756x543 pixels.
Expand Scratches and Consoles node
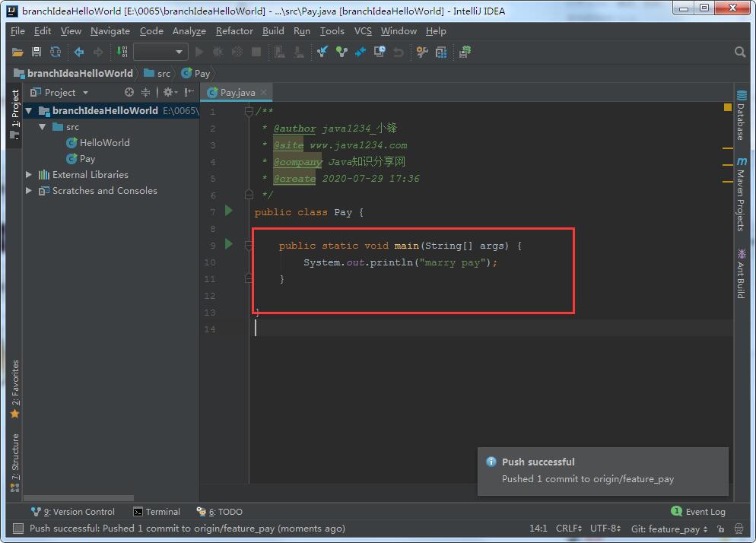pos(28,190)
